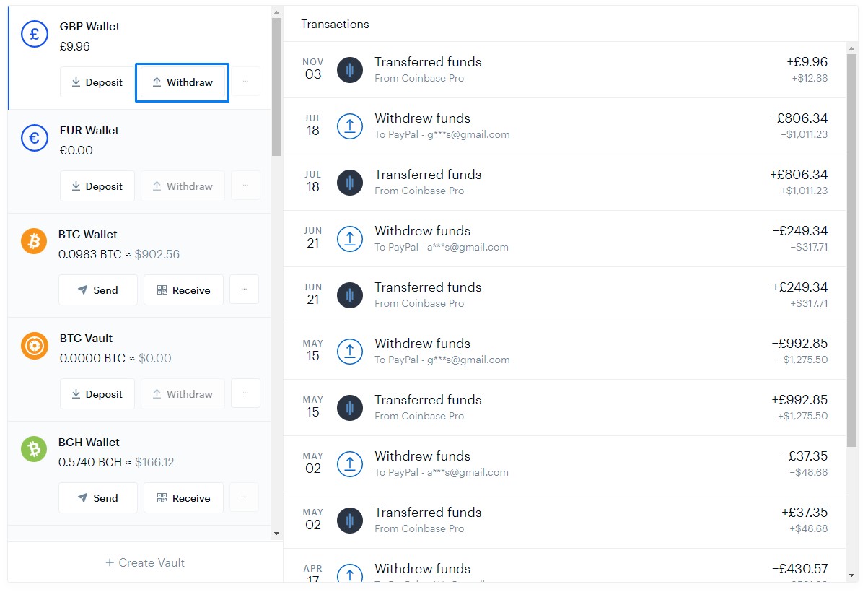The width and height of the screenshot is (868, 592).
Task: Open the Jun 21 Transferred funds entry title
Action: (x=428, y=287)
